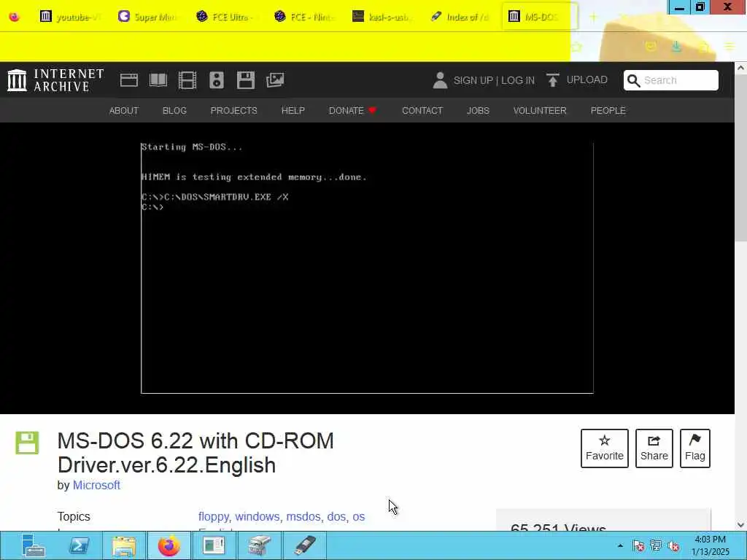Open the floppy topic link
Image resolution: width=747 pixels, height=560 pixels.
point(214,517)
